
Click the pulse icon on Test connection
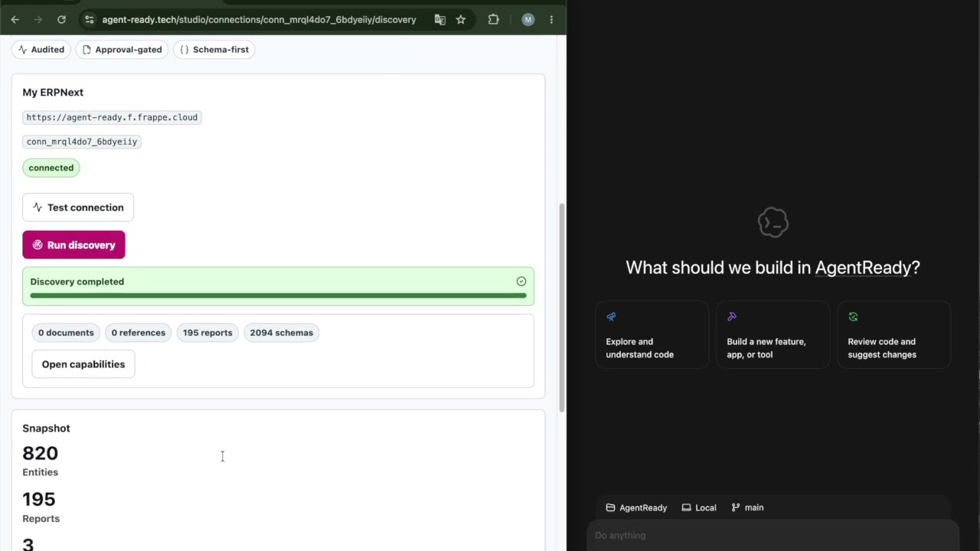pos(38,208)
